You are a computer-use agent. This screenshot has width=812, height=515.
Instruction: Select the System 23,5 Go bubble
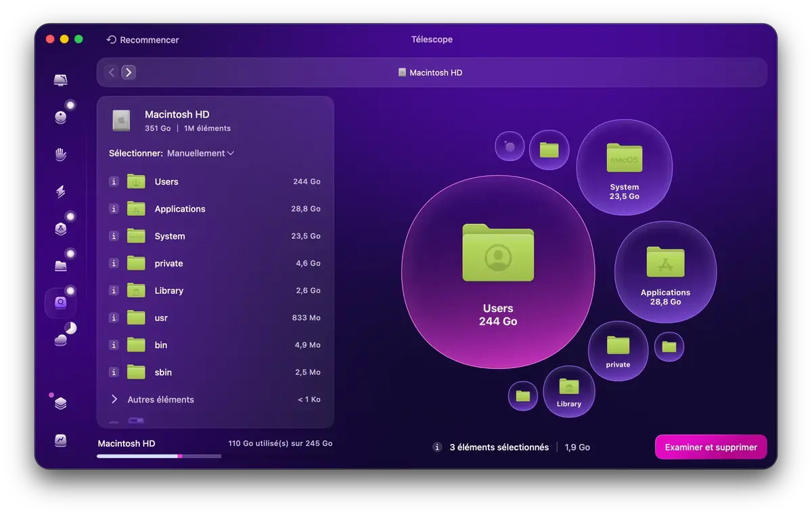coord(624,167)
